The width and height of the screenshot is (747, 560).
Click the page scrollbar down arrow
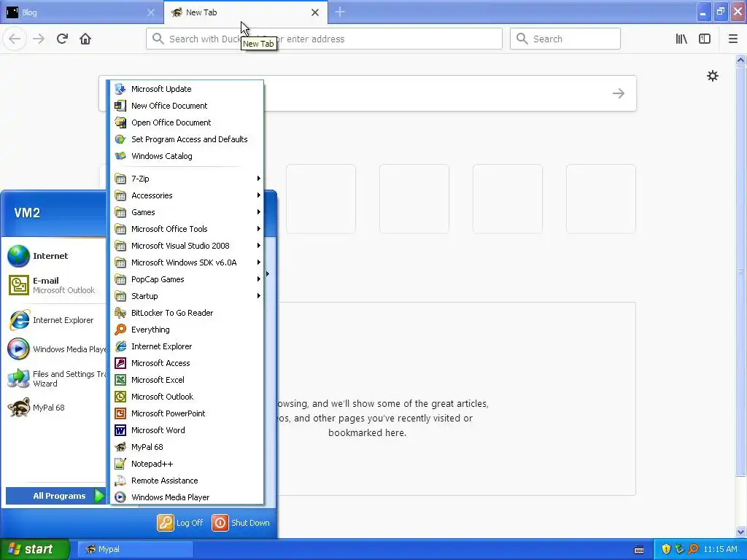click(740, 532)
